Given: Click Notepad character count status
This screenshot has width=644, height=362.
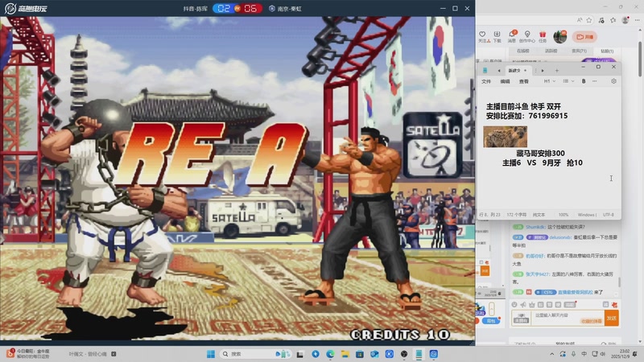Looking at the screenshot, I should (x=516, y=215).
